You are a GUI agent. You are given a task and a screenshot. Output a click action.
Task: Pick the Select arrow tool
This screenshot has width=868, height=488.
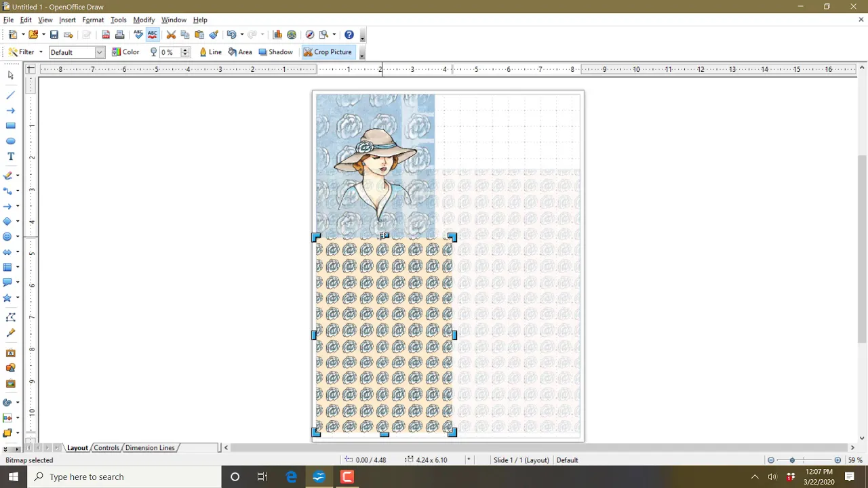(x=10, y=75)
